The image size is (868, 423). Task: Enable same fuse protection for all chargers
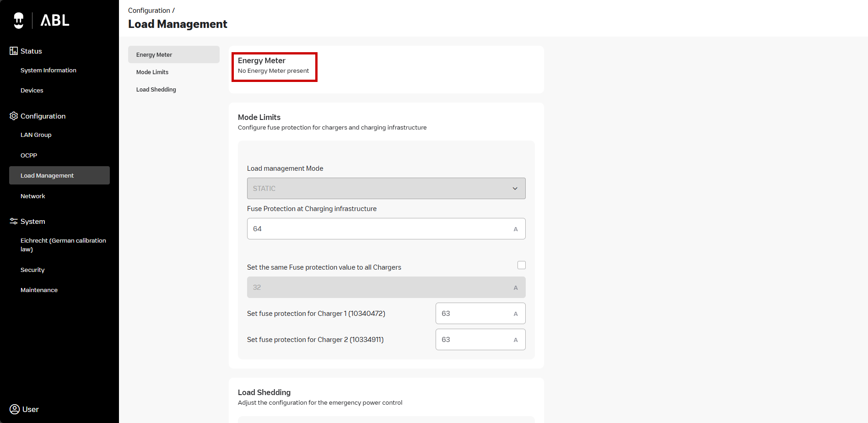click(x=521, y=265)
